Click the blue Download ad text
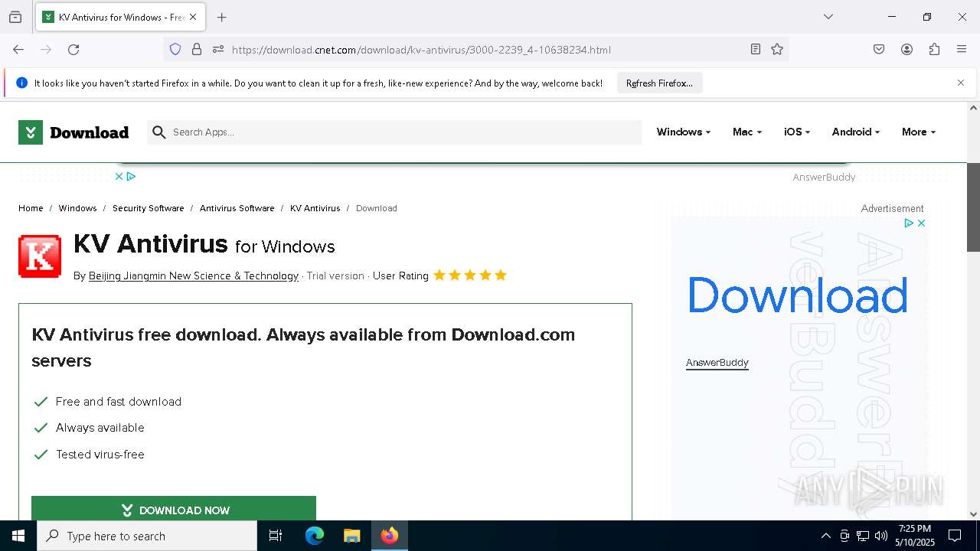The width and height of the screenshot is (980, 551). click(797, 295)
